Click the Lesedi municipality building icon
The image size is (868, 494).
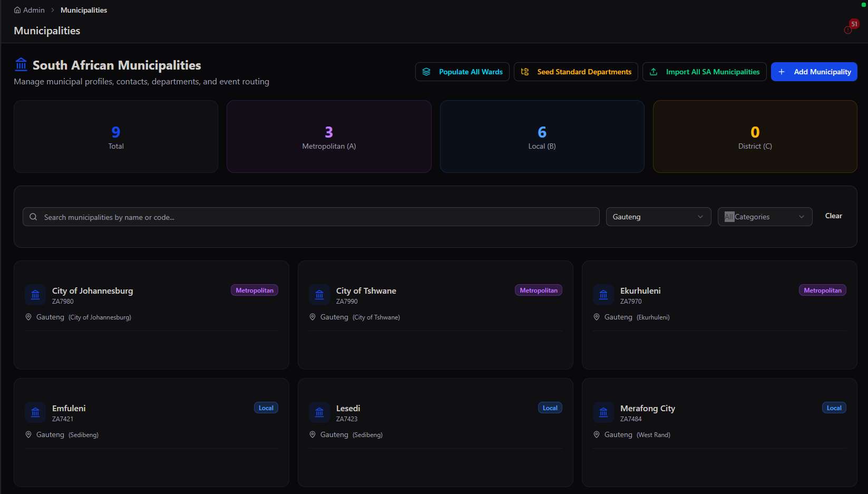(x=319, y=412)
